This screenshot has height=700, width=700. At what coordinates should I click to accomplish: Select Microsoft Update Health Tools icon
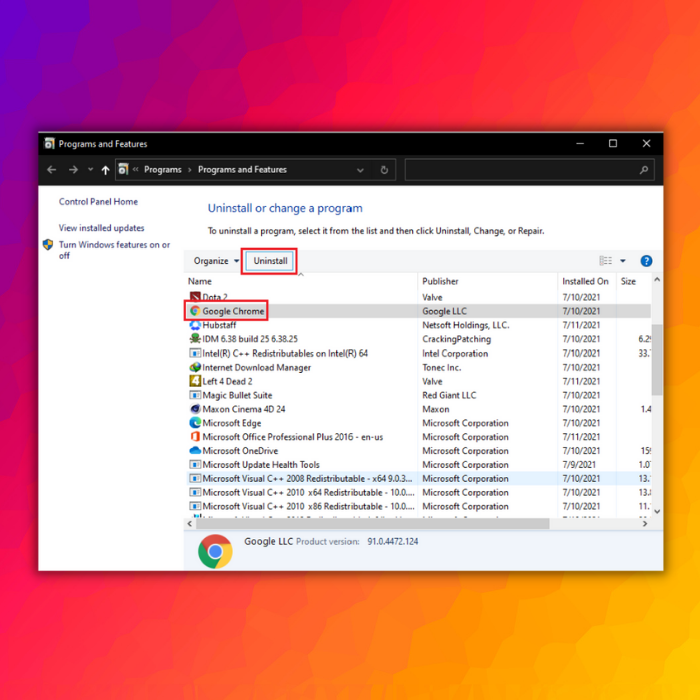(x=195, y=464)
